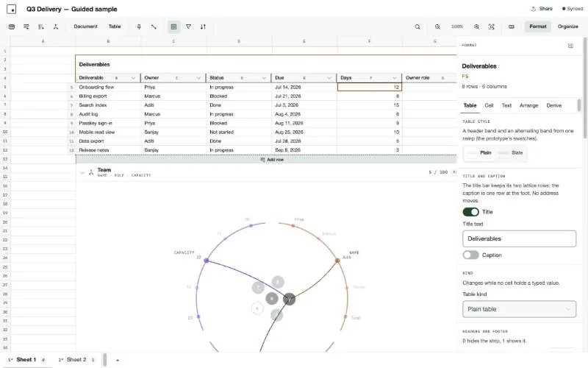Switch to Sheet 2 tab
Screen dimensions: 588x368
tap(76, 360)
